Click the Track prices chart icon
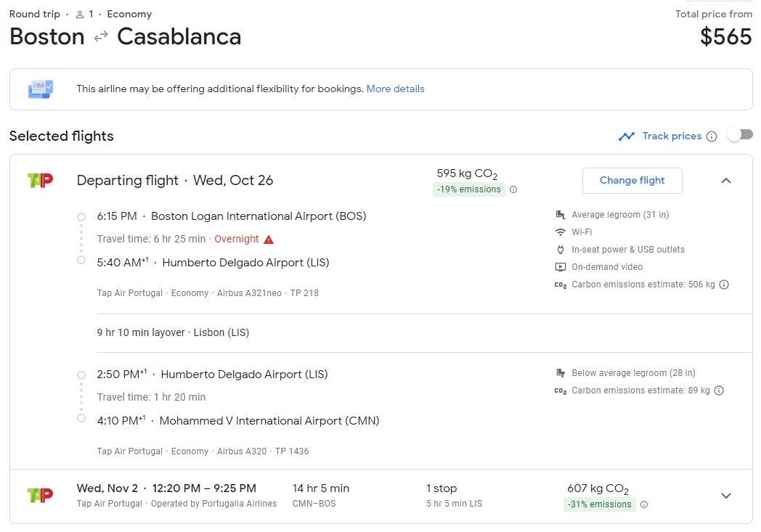 626,136
